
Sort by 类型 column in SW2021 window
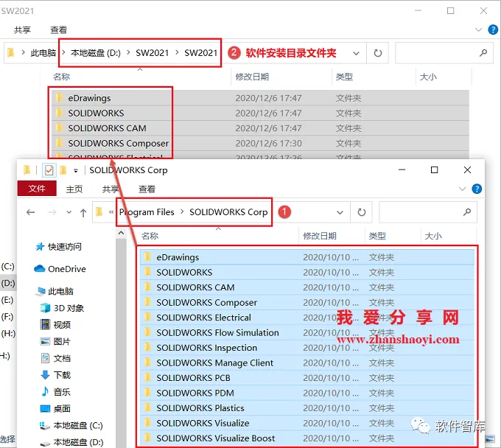pos(345,77)
